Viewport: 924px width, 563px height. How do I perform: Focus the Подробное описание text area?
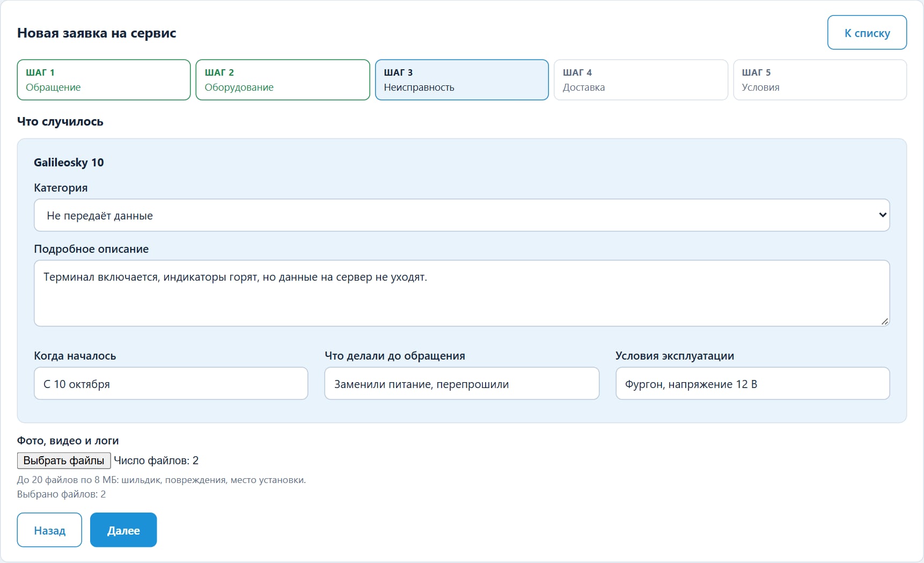pos(461,293)
